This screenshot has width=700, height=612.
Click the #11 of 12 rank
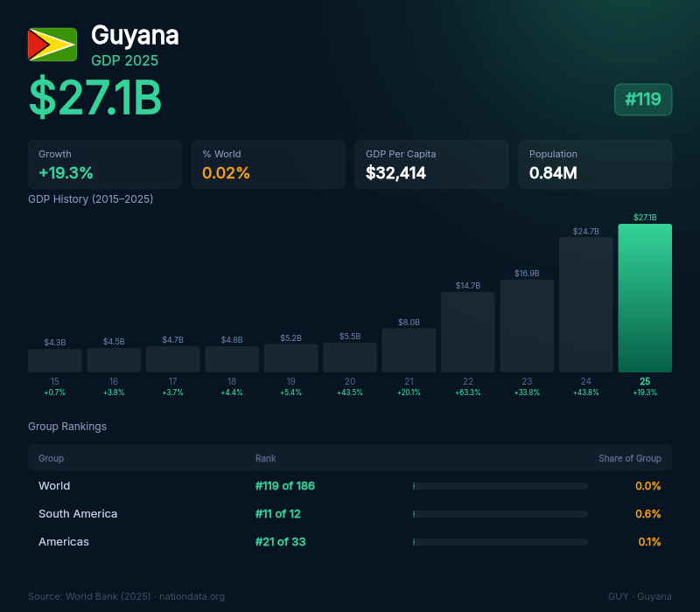tap(277, 514)
